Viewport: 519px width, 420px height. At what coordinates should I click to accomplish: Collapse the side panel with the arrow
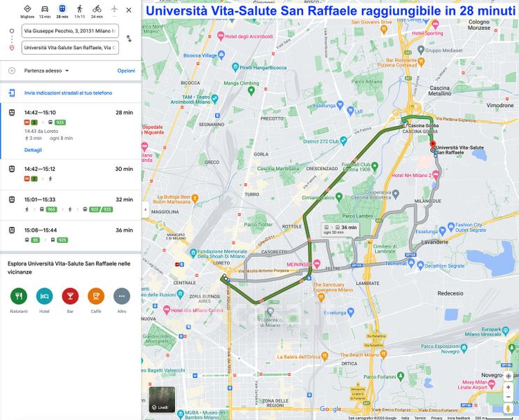coord(145,210)
